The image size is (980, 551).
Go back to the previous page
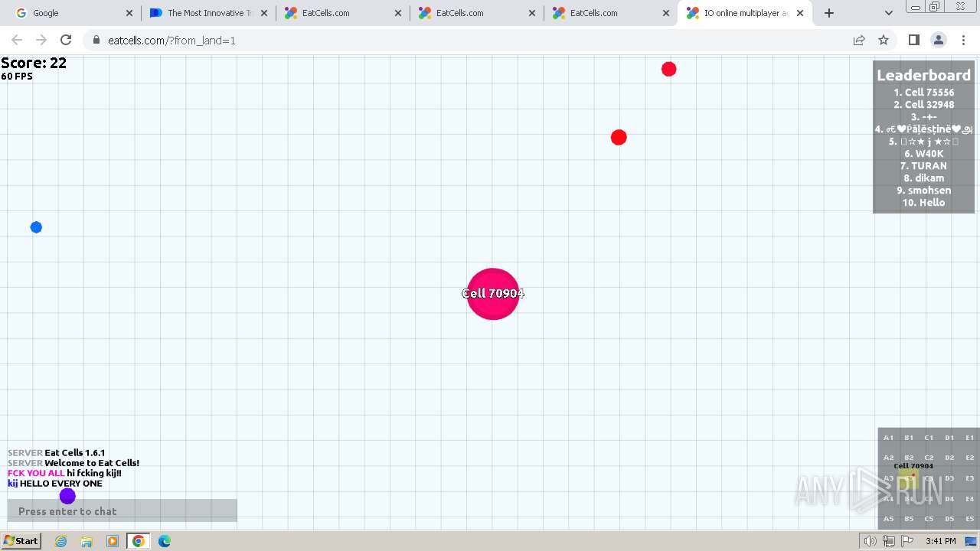(x=17, y=40)
